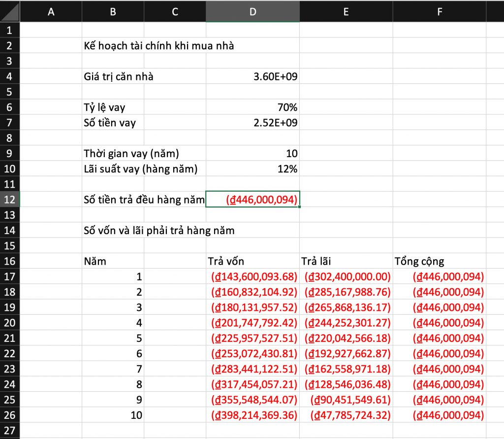
Task: Select row 1 header
Action: (x=10, y=30)
